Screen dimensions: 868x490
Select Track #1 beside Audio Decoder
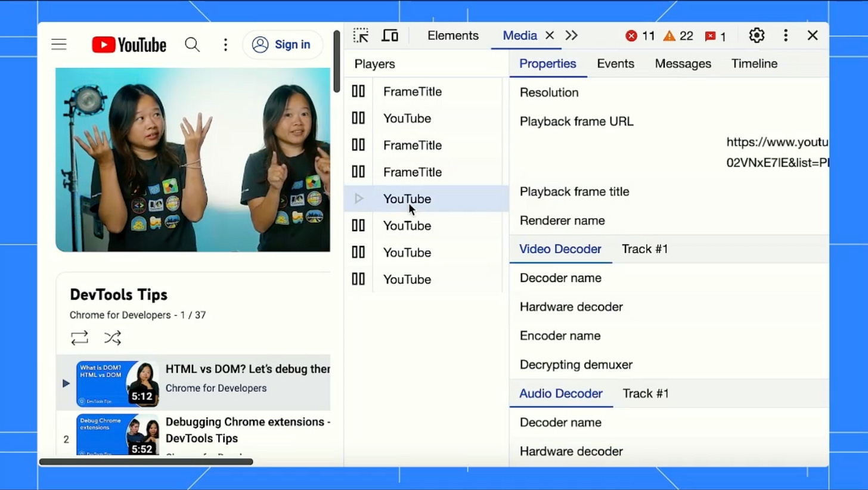pos(646,393)
